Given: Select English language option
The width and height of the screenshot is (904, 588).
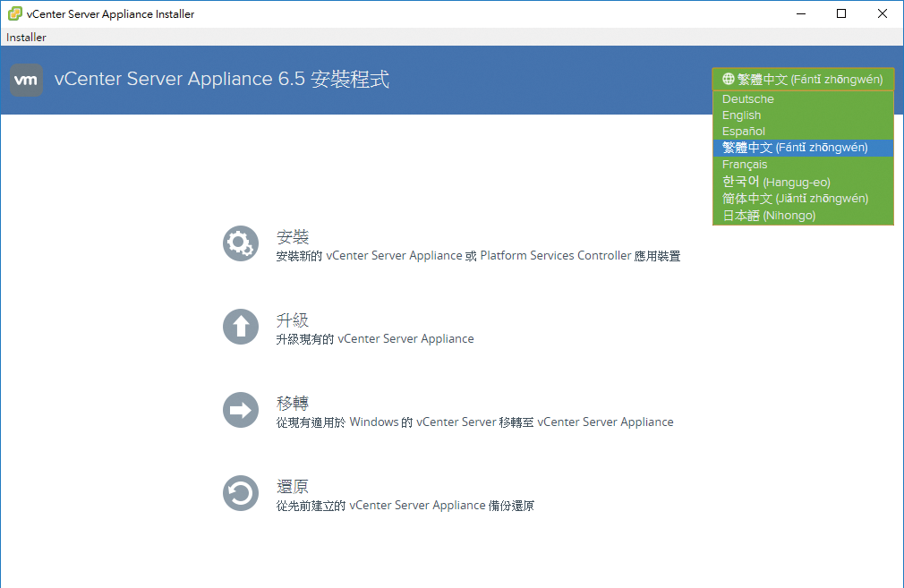Looking at the screenshot, I should point(803,115).
